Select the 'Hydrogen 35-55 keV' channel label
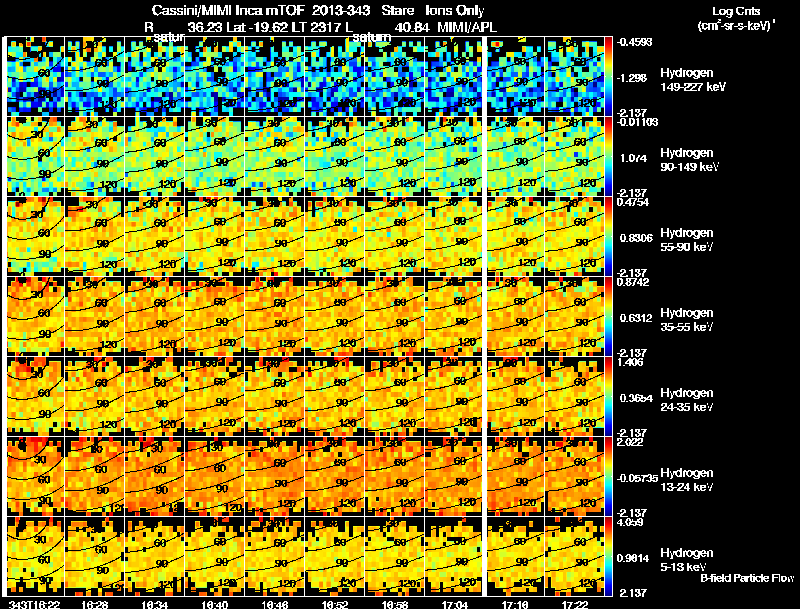The image size is (800, 609). point(687,320)
